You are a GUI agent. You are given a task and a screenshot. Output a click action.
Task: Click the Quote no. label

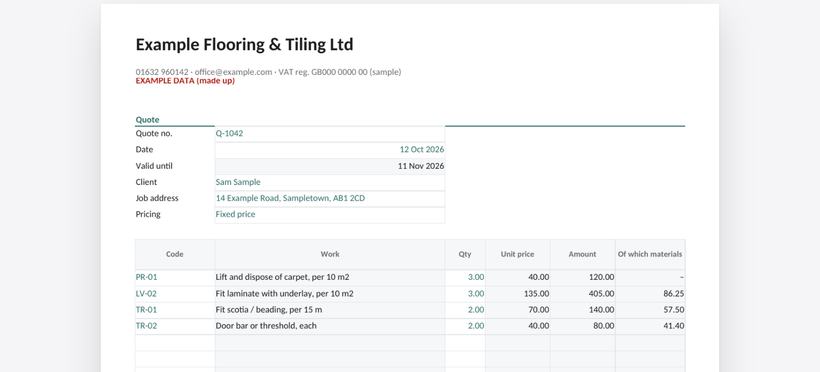click(154, 133)
